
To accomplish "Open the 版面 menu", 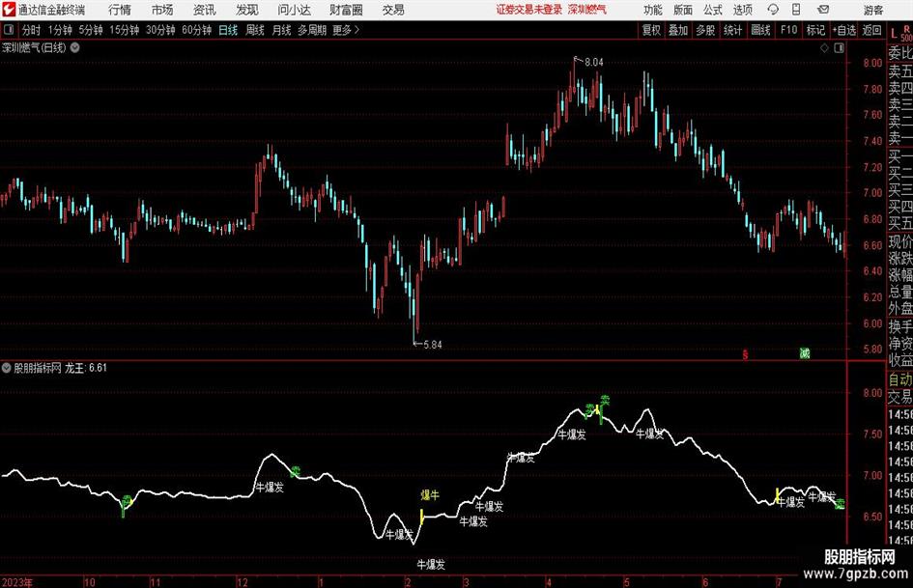I will click(x=682, y=10).
